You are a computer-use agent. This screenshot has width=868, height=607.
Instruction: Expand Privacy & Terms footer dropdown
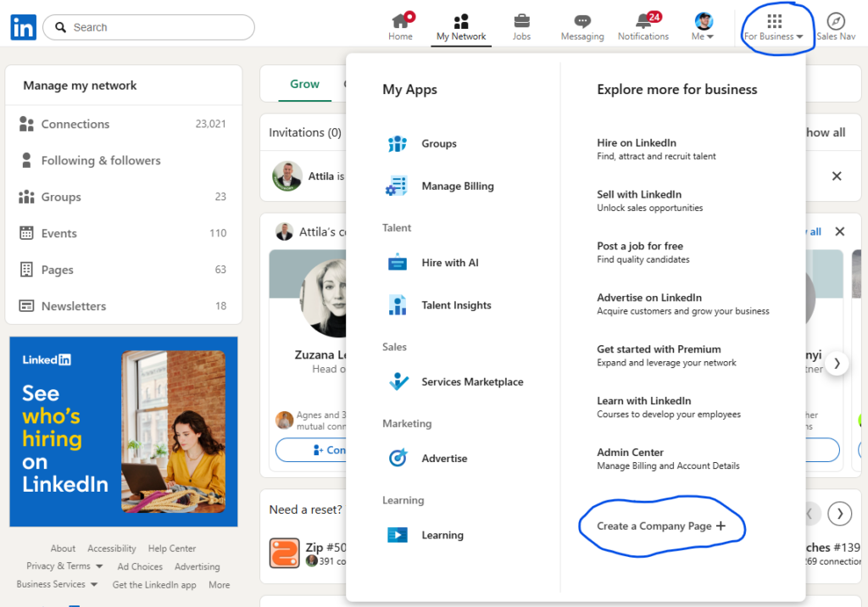pos(64,566)
